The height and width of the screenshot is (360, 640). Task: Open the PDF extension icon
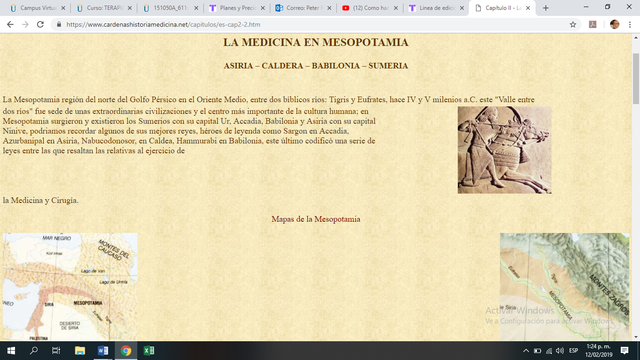tap(593, 24)
